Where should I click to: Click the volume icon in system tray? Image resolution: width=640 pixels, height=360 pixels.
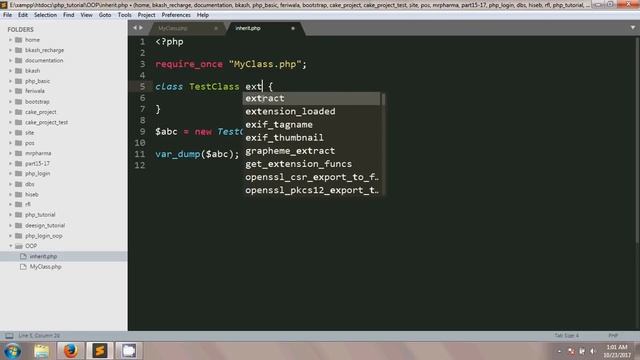coord(593,351)
